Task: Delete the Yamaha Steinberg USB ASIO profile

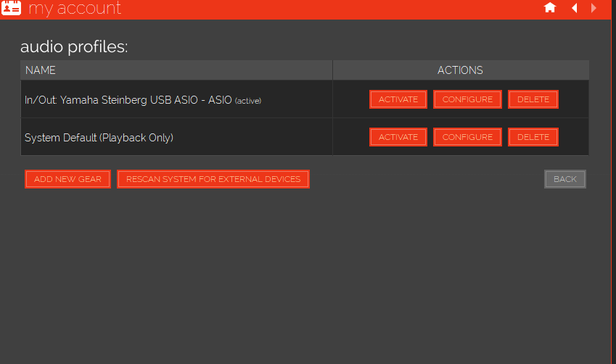Action: pos(533,99)
